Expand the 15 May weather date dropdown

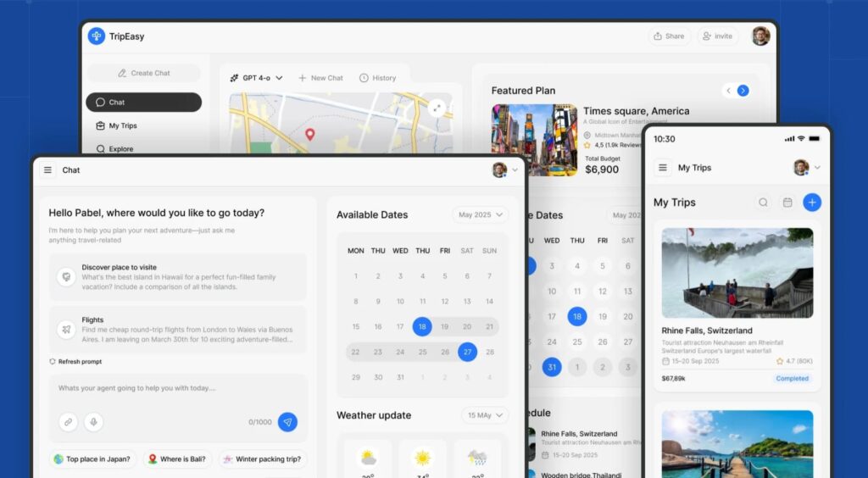point(485,415)
